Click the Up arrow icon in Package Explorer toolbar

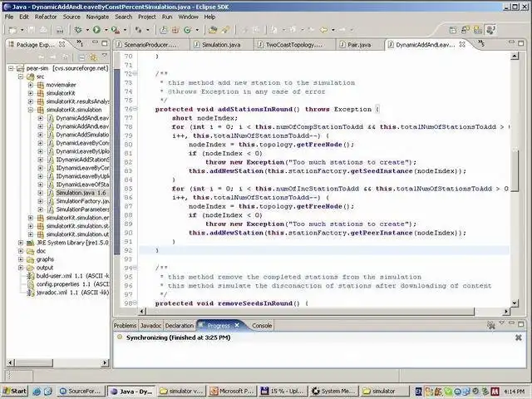[65, 57]
